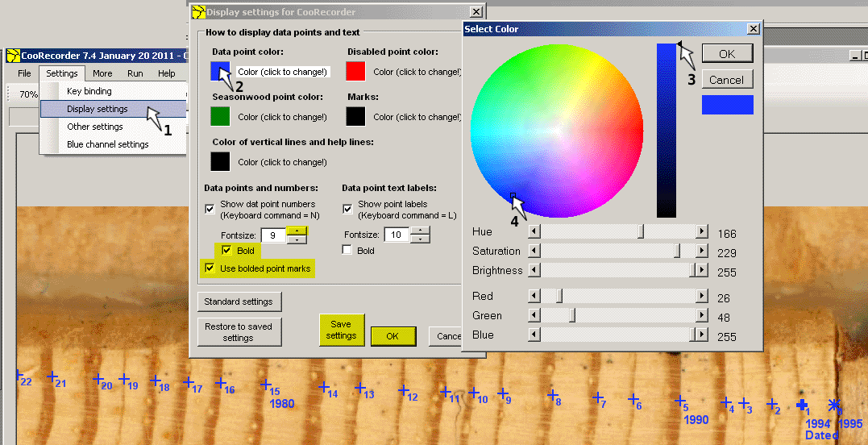
Task: Click the Display settings title bar icon
Action: pyautogui.click(x=199, y=11)
